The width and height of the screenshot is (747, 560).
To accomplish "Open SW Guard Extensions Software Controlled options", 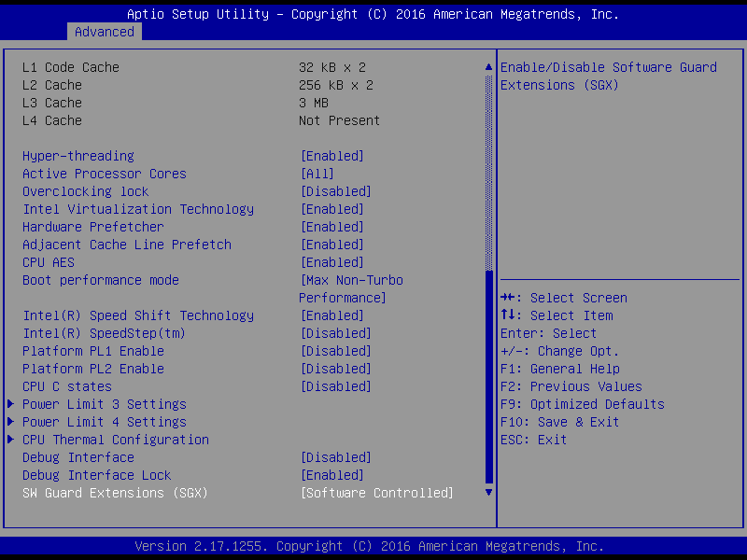I will (376, 493).
